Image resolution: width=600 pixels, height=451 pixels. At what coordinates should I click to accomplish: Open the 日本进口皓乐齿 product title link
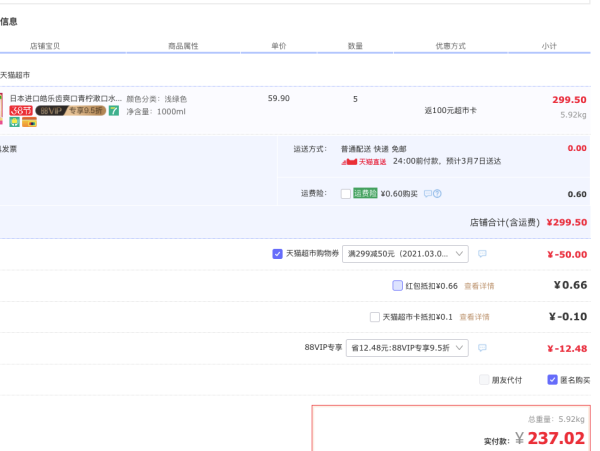[x=66, y=99]
